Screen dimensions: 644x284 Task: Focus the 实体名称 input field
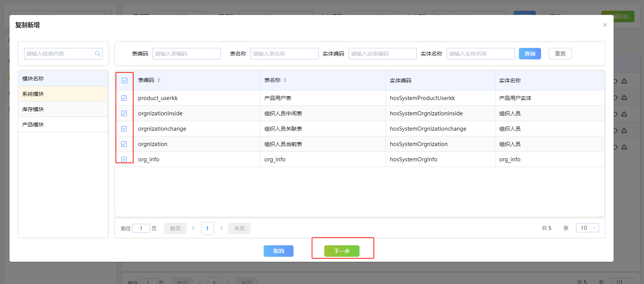click(481, 54)
